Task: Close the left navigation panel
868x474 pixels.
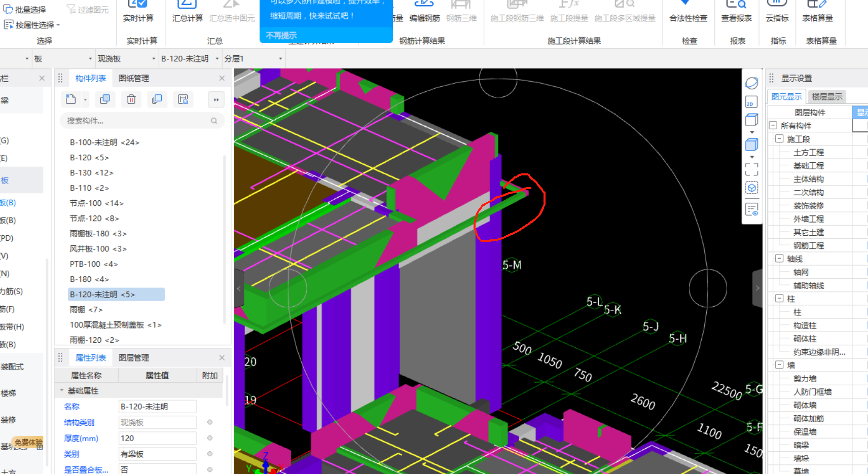Action: pos(42,78)
